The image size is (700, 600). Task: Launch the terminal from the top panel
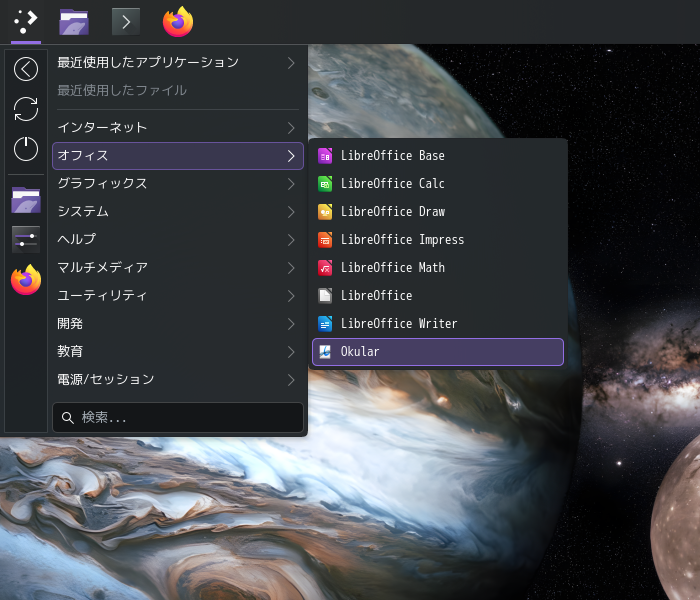126,21
